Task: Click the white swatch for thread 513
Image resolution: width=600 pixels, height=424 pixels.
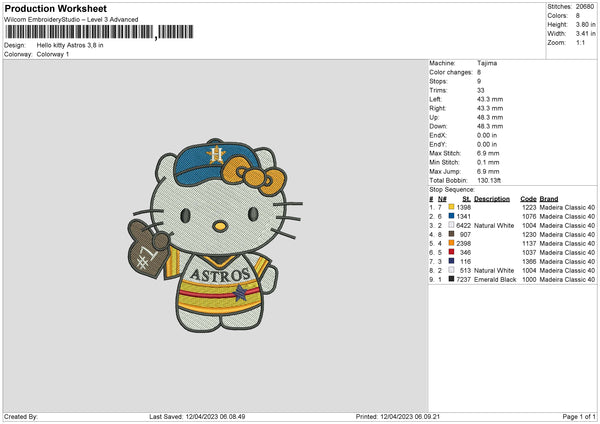Action: pyautogui.click(x=451, y=270)
